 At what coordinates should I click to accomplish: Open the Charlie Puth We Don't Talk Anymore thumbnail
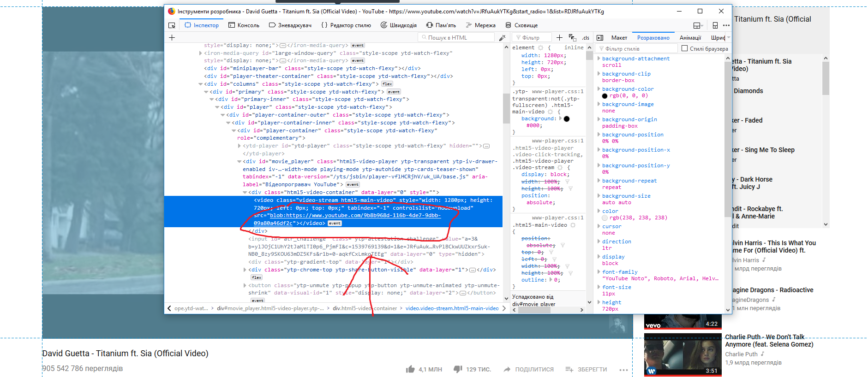682,354
